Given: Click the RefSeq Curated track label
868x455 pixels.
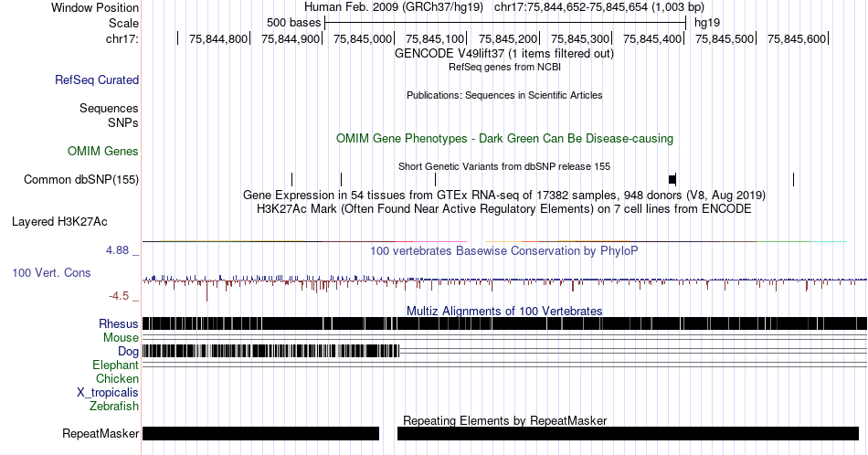Looking at the screenshot, I should click(x=97, y=79).
